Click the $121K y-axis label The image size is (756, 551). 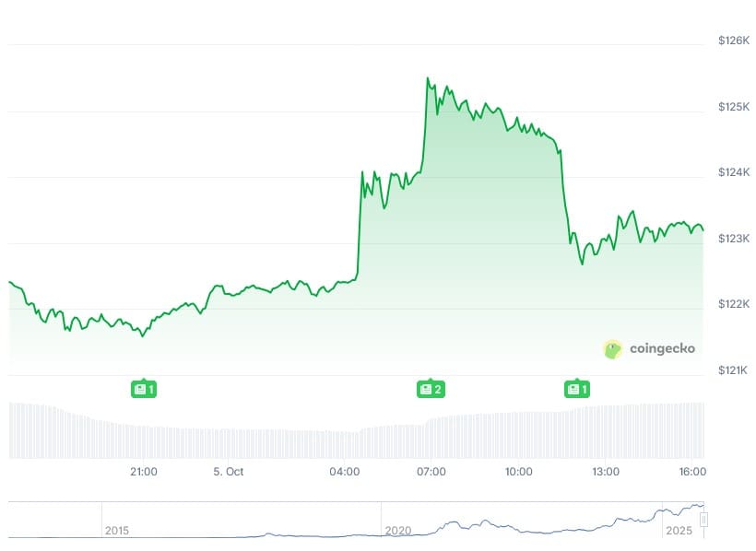pos(734,370)
